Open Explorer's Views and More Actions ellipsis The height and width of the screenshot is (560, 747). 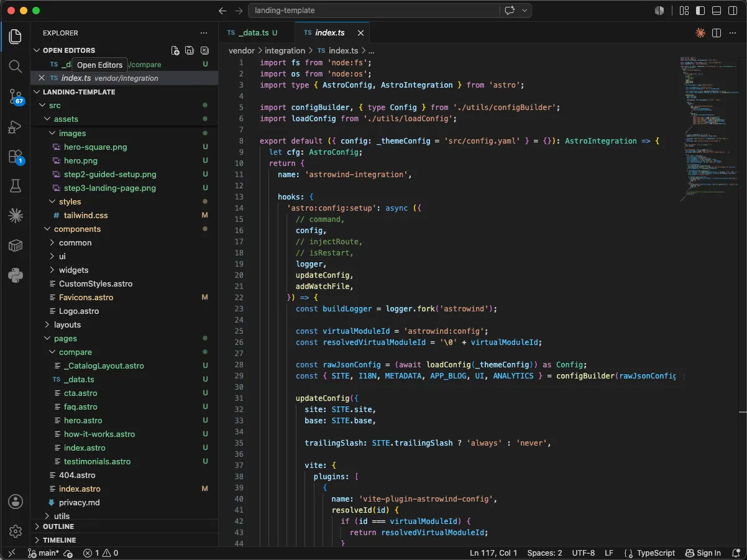204,33
